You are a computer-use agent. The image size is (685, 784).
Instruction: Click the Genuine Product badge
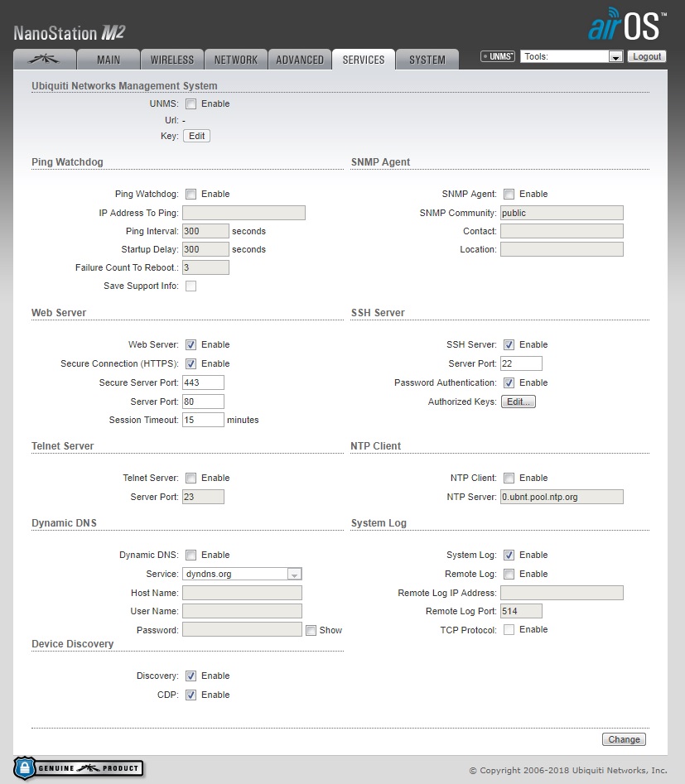point(79,768)
